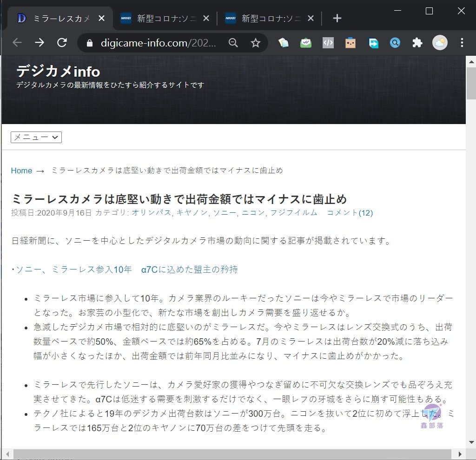476x460 pixels.
Task: Minimize the Chrome window
Action: pyautogui.click(x=398, y=11)
